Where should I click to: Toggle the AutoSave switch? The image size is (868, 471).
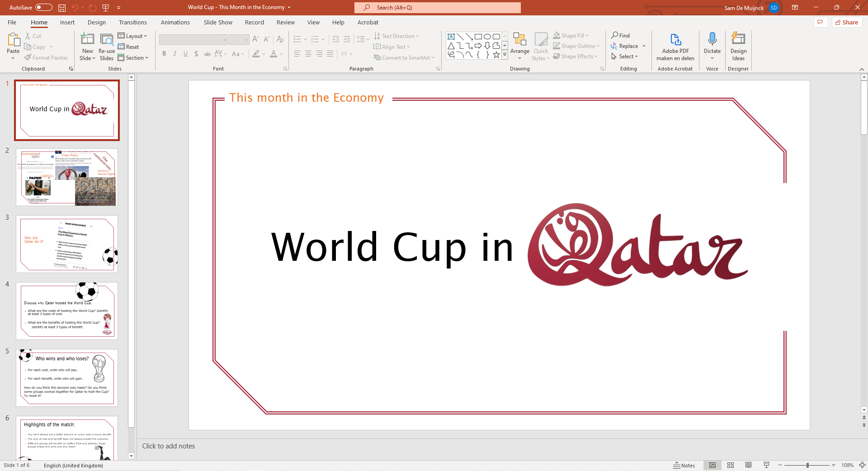pos(43,8)
